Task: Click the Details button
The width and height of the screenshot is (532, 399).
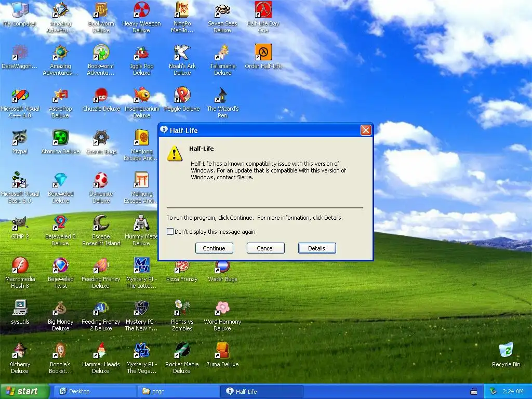Action: [317, 248]
